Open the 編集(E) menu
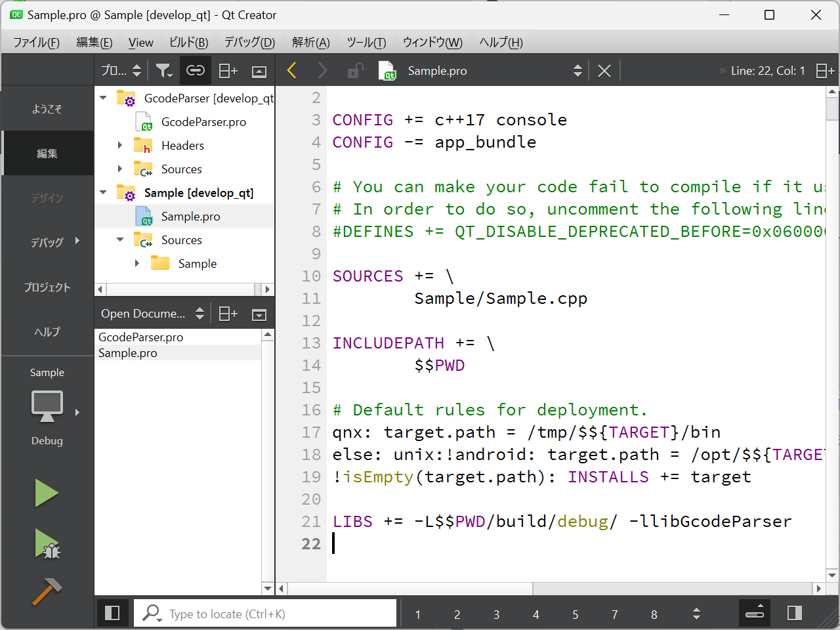 coord(94,42)
